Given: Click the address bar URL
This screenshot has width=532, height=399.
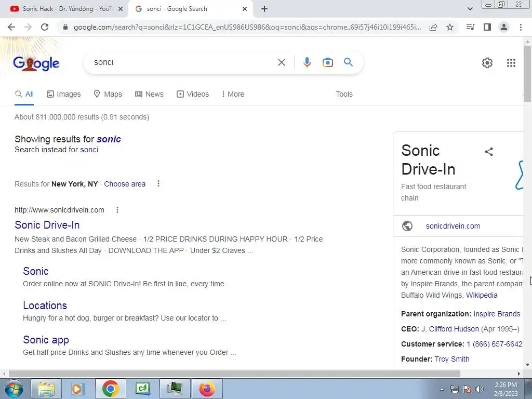Looking at the screenshot, I should (x=247, y=27).
